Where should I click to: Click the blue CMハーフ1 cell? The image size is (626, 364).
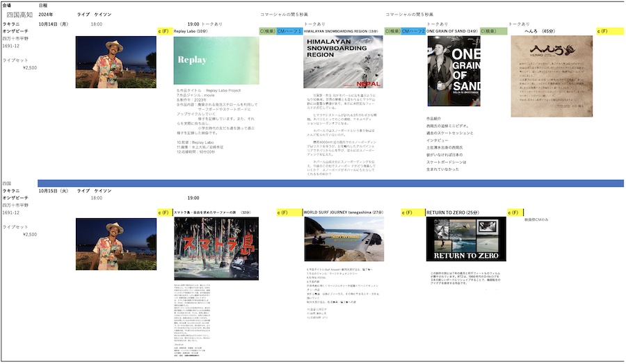point(289,31)
